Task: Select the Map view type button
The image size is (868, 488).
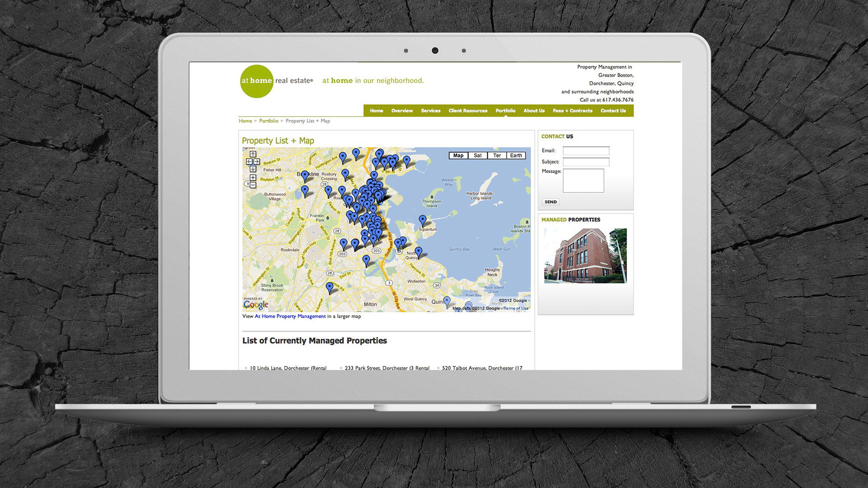Action: tap(458, 155)
